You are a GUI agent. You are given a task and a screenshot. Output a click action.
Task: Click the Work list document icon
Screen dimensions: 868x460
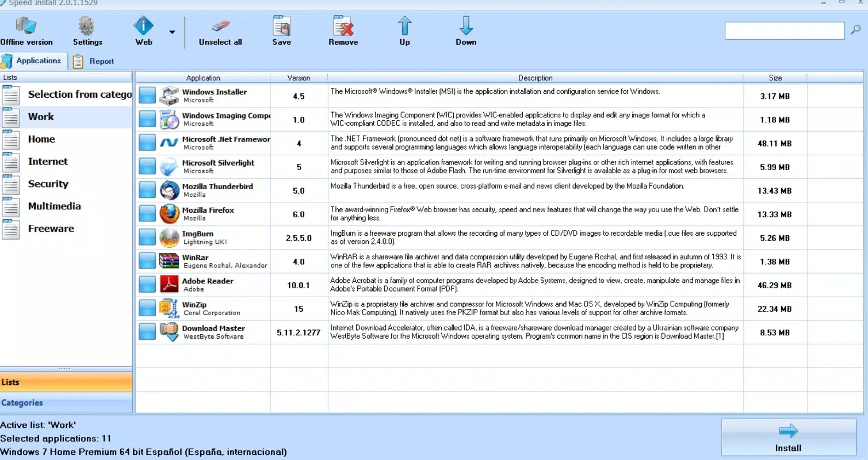point(11,117)
